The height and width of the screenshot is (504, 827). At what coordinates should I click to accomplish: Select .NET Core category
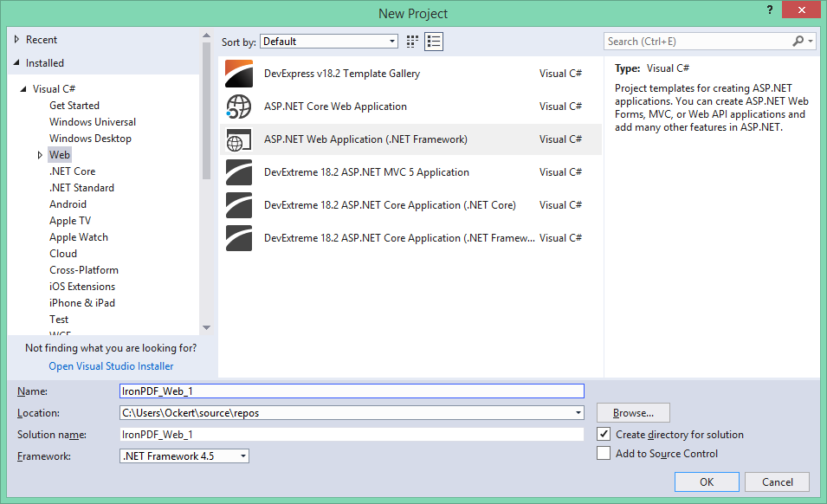(x=72, y=171)
